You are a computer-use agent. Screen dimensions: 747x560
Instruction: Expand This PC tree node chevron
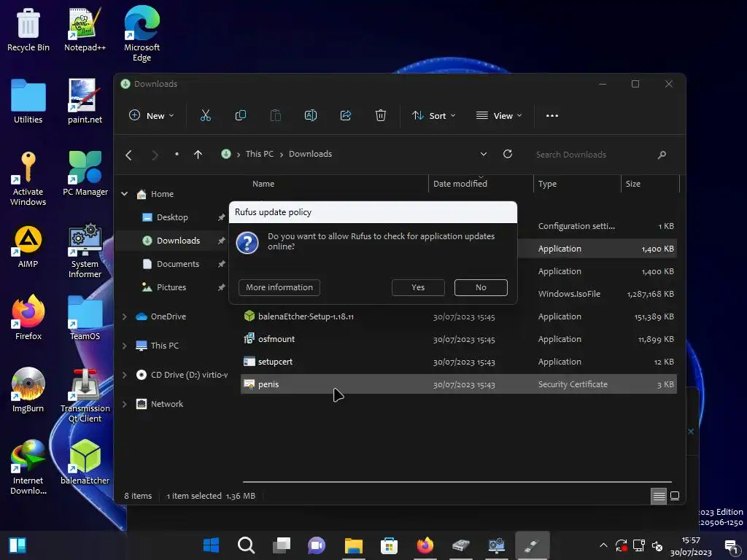(x=124, y=346)
